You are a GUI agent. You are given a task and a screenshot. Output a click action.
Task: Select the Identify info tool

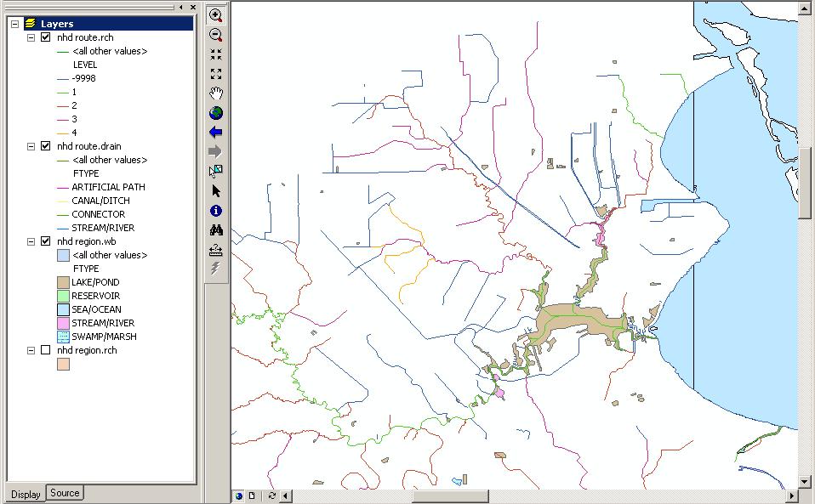(216, 210)
